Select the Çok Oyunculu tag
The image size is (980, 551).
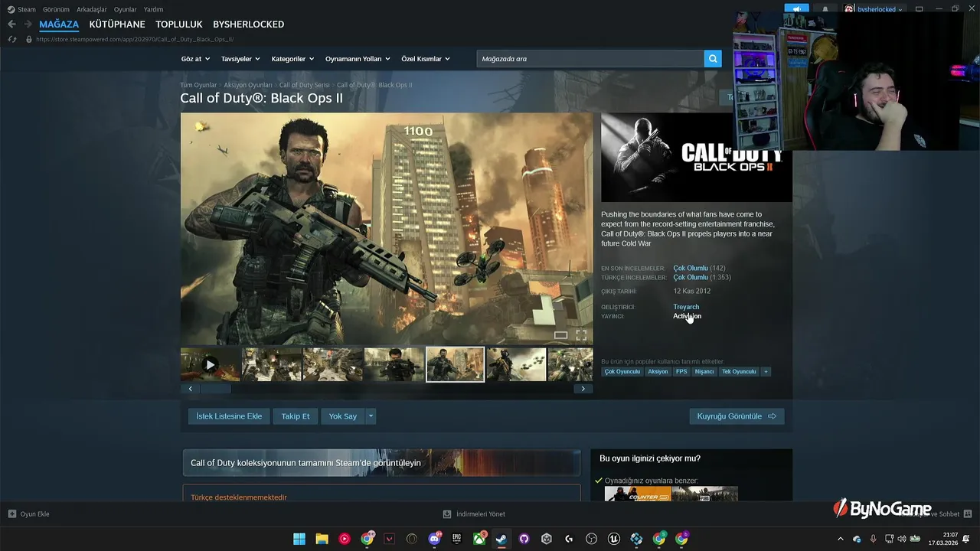tap(622, 372)
